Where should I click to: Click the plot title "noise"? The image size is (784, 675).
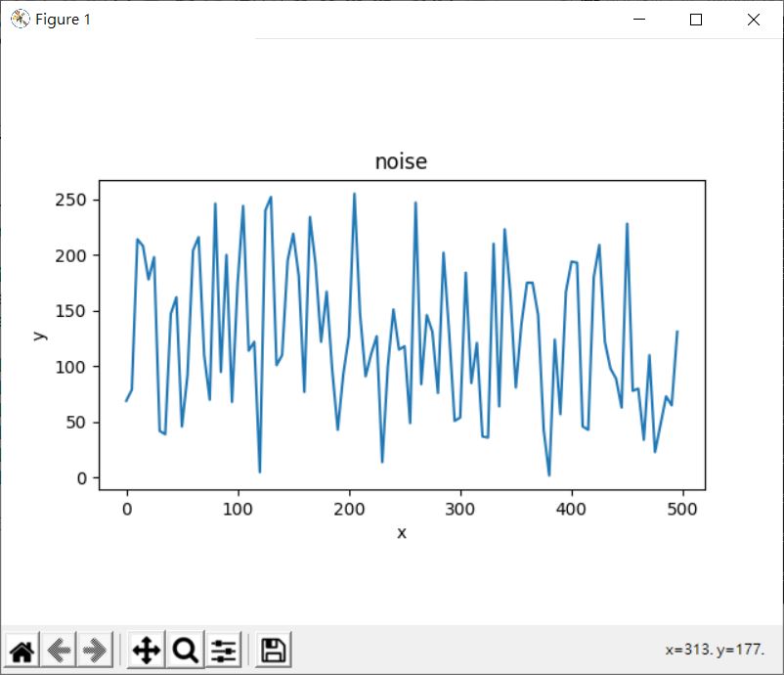click(401, 161)
